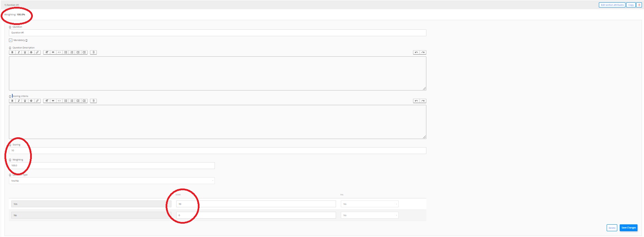Click the undo arrow above the Question Description
Image resolution: width=644 pixels, height=237 pixels.
[416, 52]
